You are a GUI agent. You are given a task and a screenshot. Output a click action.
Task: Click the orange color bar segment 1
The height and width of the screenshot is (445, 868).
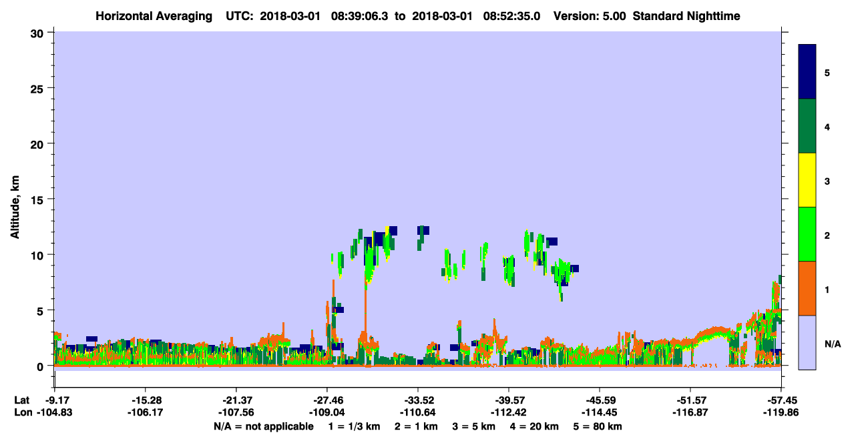click(x=807, y=288)
